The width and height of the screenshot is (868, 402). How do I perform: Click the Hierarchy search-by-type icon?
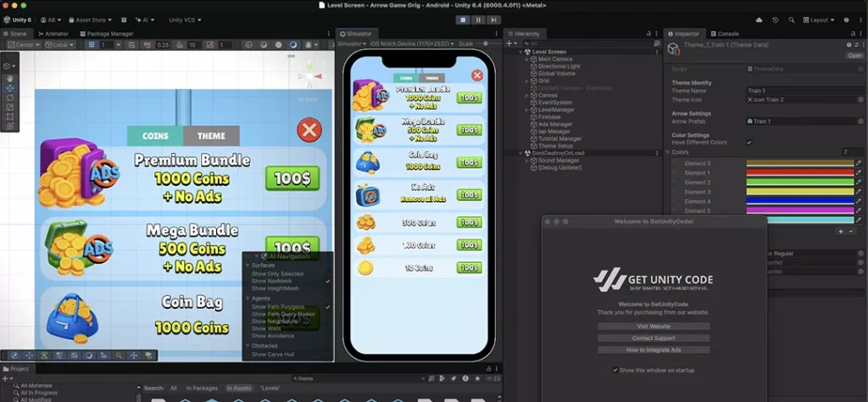tap(657, 43)
